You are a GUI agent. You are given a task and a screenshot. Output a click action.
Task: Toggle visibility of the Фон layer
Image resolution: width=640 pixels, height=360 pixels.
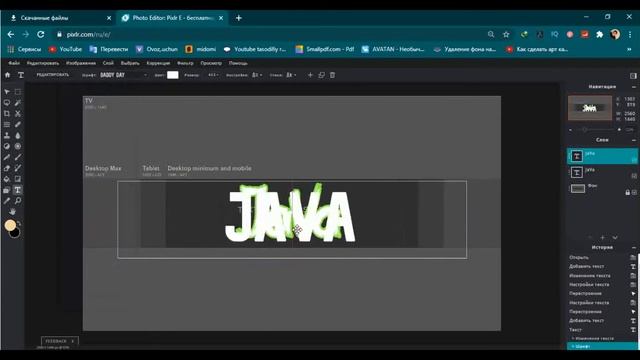click(634, 192)
